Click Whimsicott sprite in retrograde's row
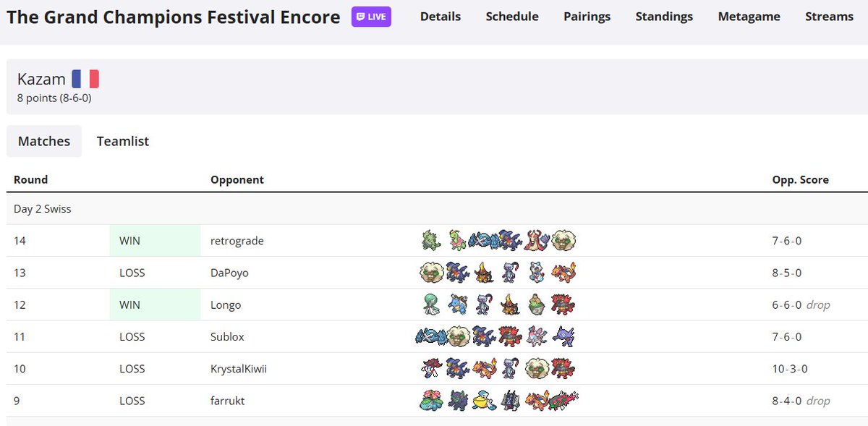This screenshot has height=426, width=868. [563, 241]
